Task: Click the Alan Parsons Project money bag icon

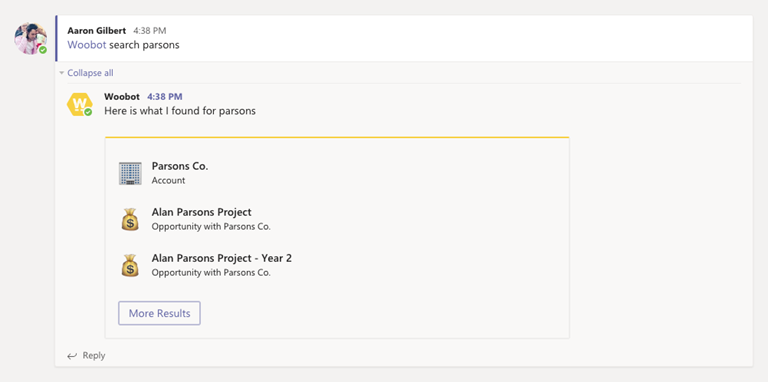Action: point(130,219)
